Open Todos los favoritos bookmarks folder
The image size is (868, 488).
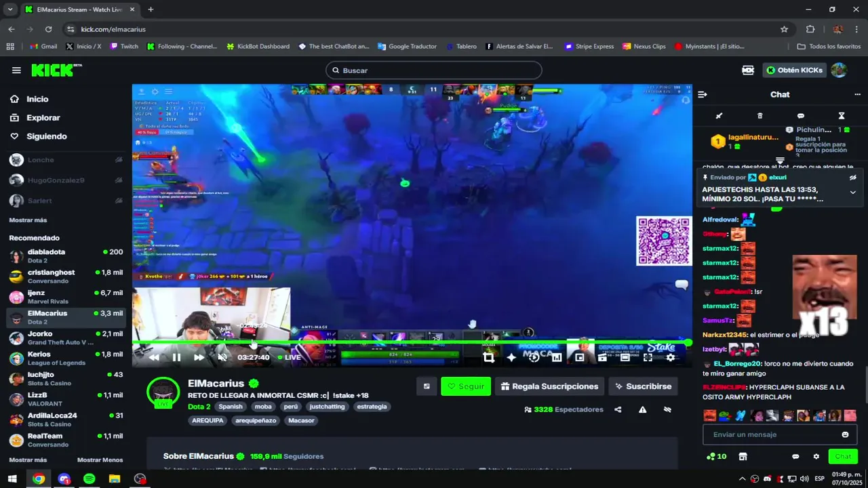(x=829, y=47)
